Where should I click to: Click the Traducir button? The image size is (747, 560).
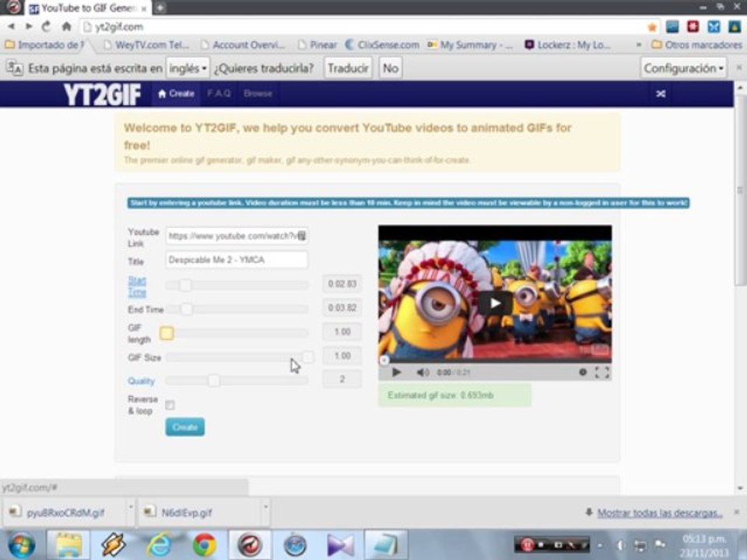pyautogui.click(x=349, y=68)
